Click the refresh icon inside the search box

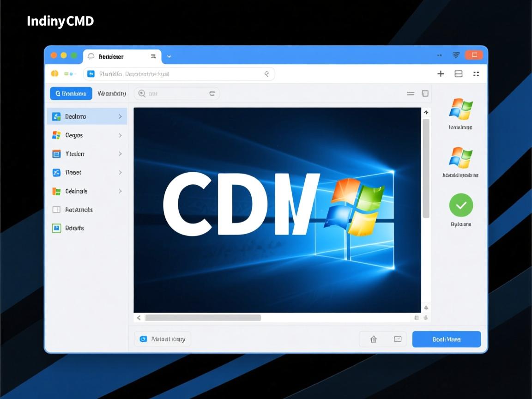point(212,94)
